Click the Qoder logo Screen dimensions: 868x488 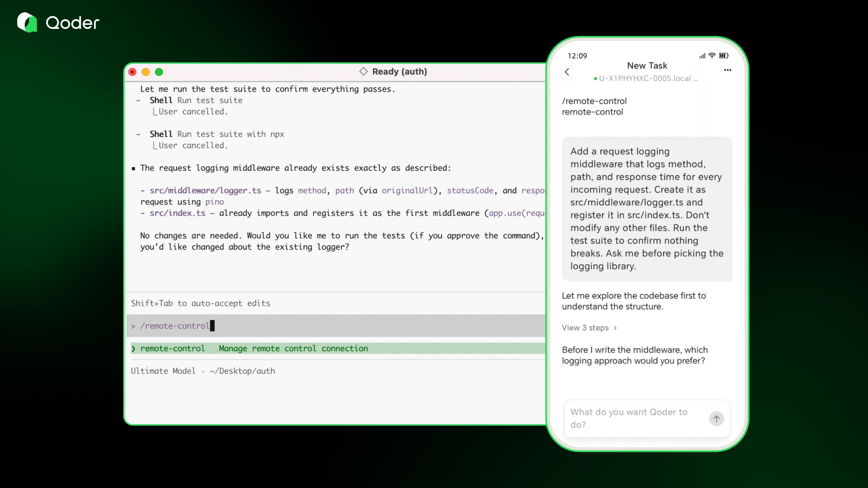click(58, 23)
